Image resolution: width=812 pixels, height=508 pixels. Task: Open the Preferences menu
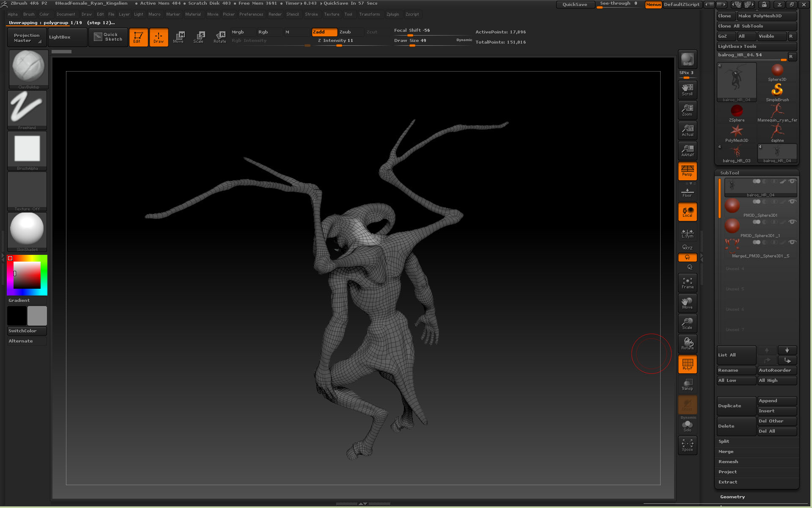[x=251, y=14]
